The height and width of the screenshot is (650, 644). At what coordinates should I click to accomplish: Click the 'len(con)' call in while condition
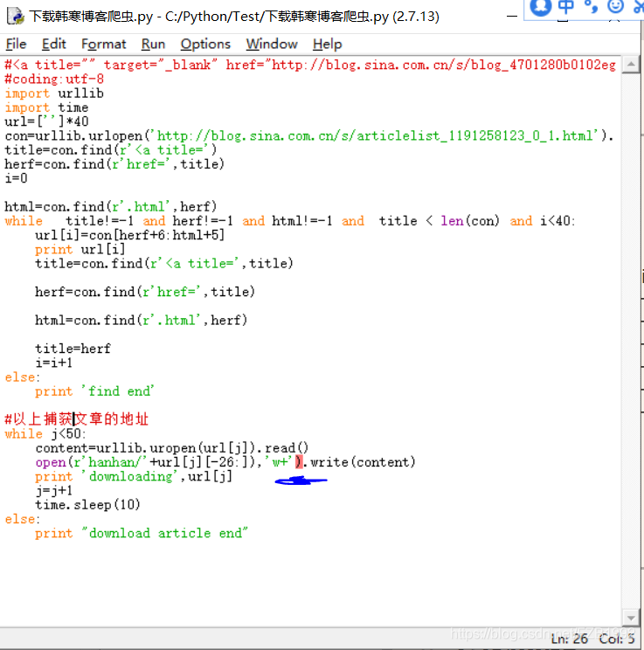[x=470, y=220]
